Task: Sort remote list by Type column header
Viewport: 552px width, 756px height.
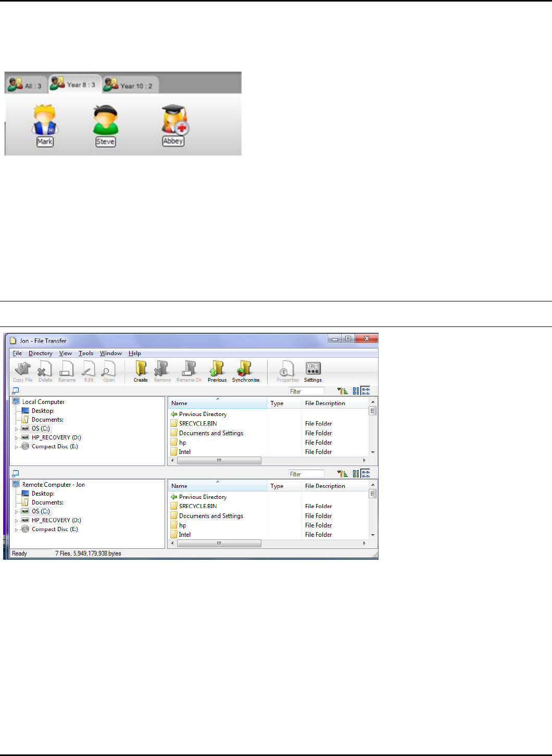Action: 284,486
